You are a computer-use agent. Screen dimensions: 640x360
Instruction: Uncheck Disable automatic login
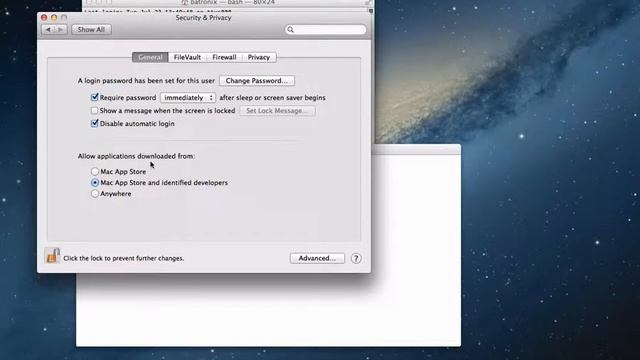click(95, 123)
